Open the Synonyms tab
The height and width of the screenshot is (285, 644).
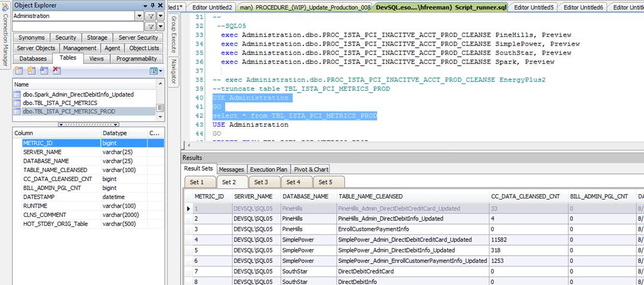pyautogui.click(x=31, y=38)
